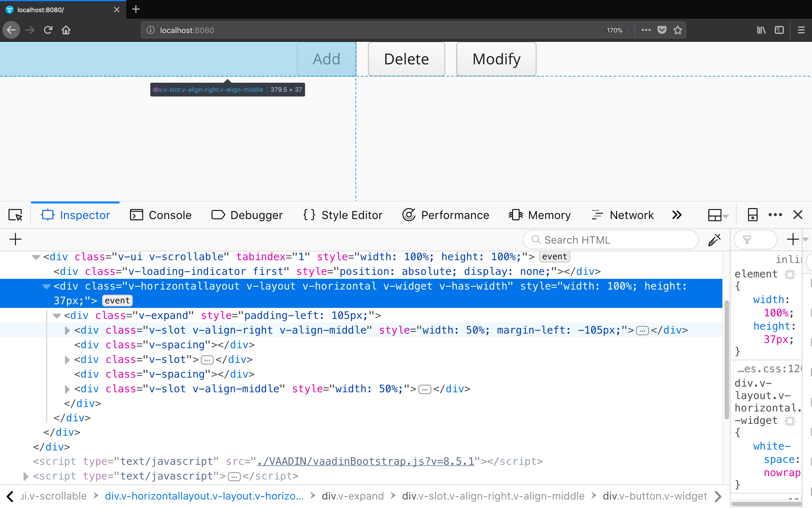Click the Delete button on the page
The height and width of the screenshot is (508, 812).
pyautogui.click(x=406, y=59)
